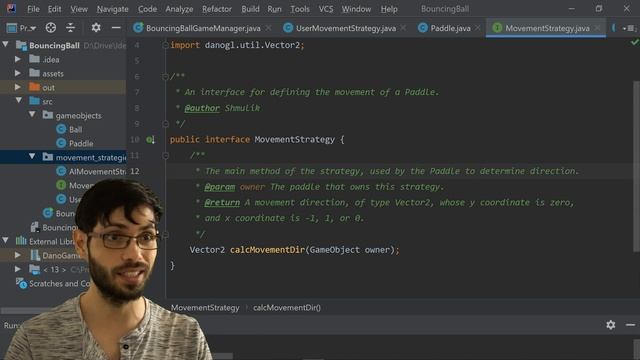
Task: Click calcMovementDir() in the breadcrumb bar
Action: (x=287, y=308)
